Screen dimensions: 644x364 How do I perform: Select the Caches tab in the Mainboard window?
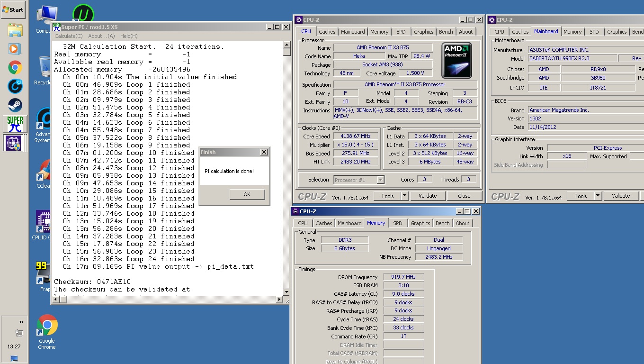tap(520, 32)
